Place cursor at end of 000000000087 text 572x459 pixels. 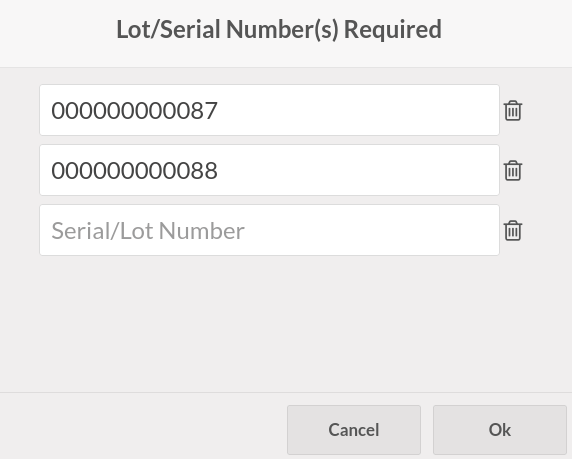point(219,110)
